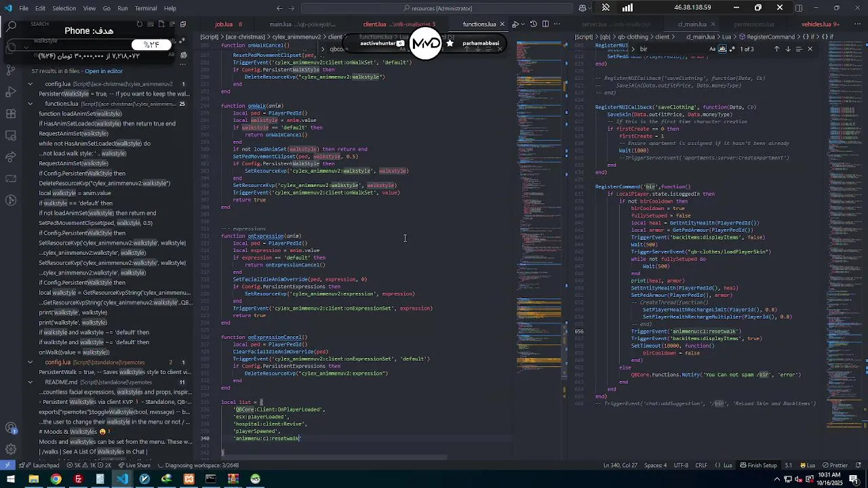Open the Search view icon in activity bar

11,26
